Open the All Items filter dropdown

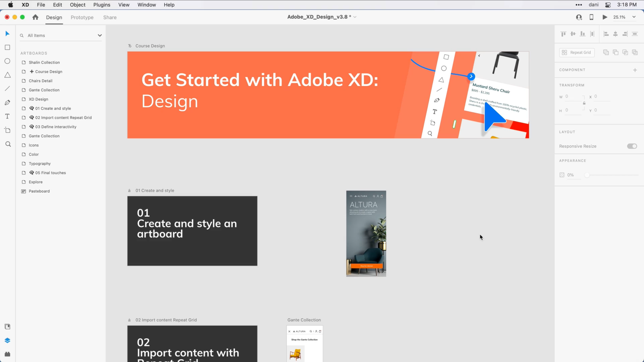pyautogui.click(x=100, y=35)
